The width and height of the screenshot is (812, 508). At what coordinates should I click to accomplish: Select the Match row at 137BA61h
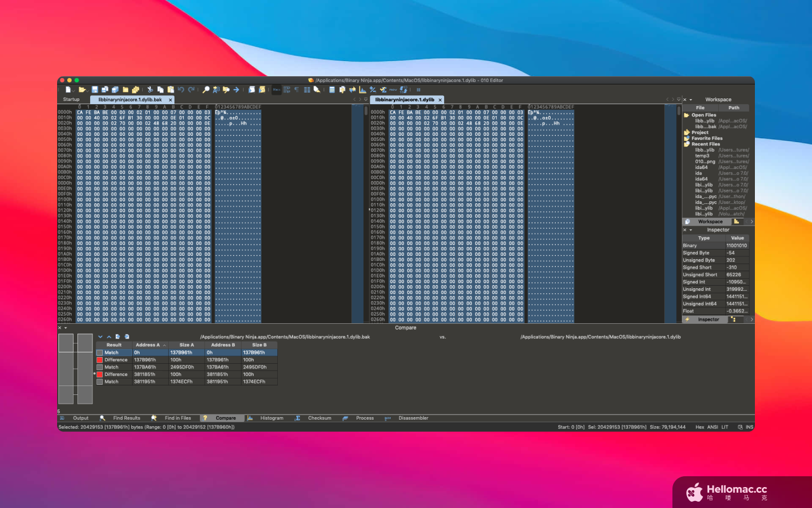click(x=187, y=367)
